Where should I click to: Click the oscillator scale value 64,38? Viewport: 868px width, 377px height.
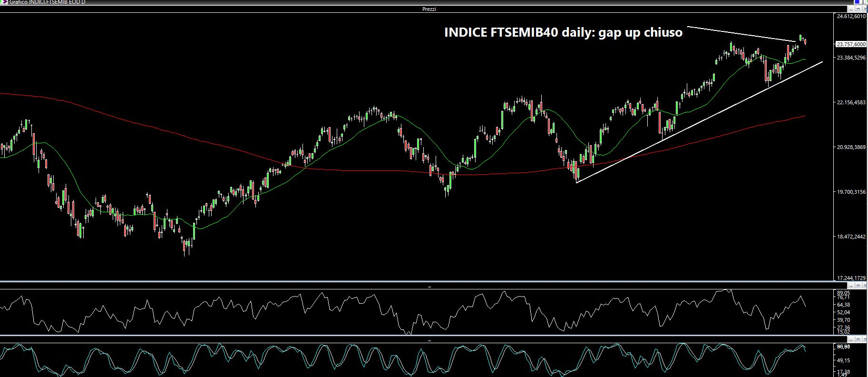[x=843, y=305]
